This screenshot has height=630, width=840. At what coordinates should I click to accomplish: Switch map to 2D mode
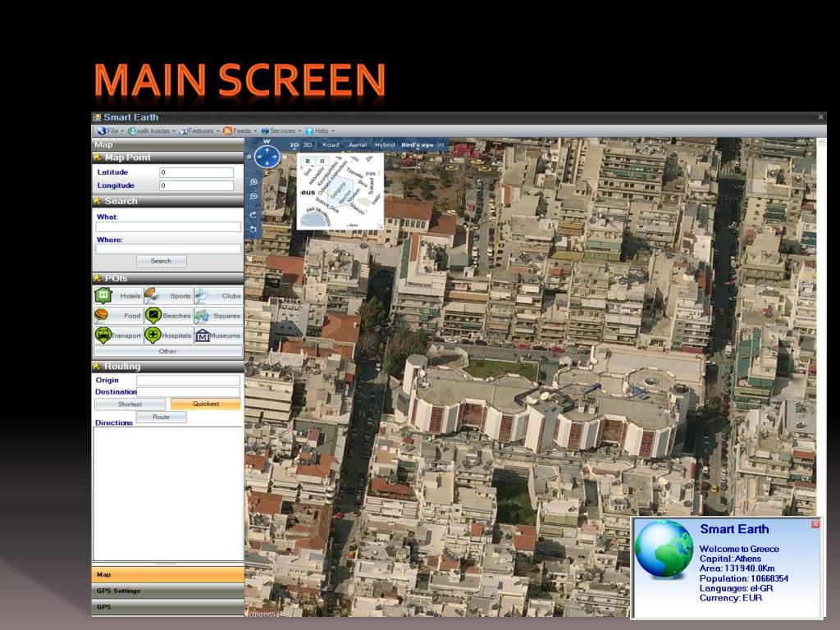point(294,145)
